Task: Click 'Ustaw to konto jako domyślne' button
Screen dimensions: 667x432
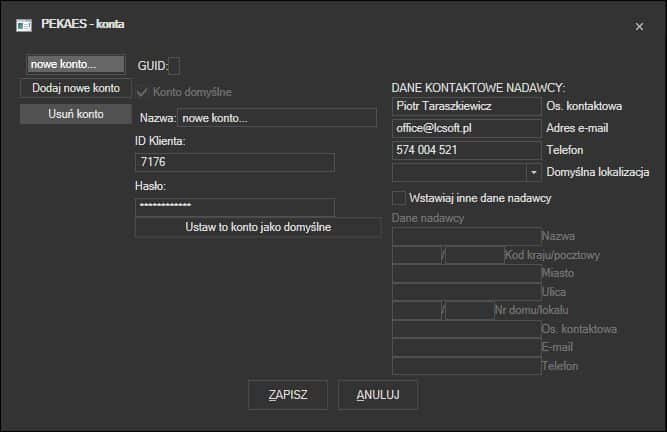Action: point(258,227)
